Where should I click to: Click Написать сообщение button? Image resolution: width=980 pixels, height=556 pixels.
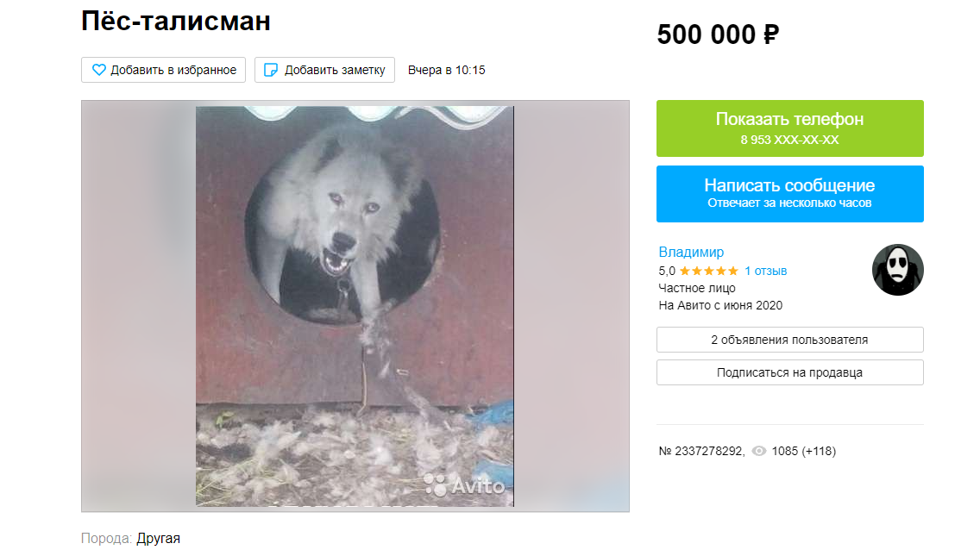790,194
